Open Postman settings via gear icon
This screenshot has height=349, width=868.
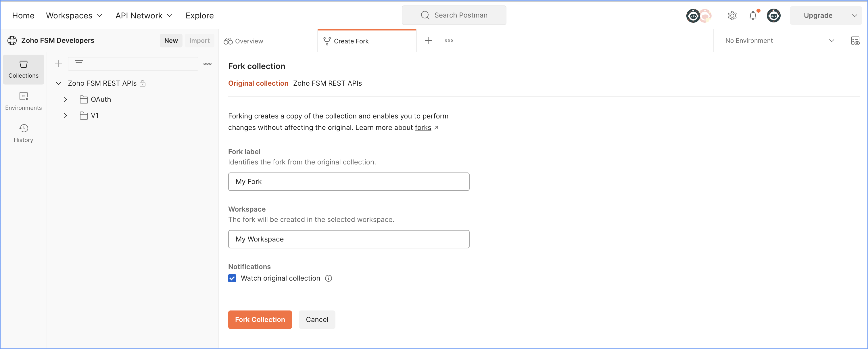coord(732,15)
